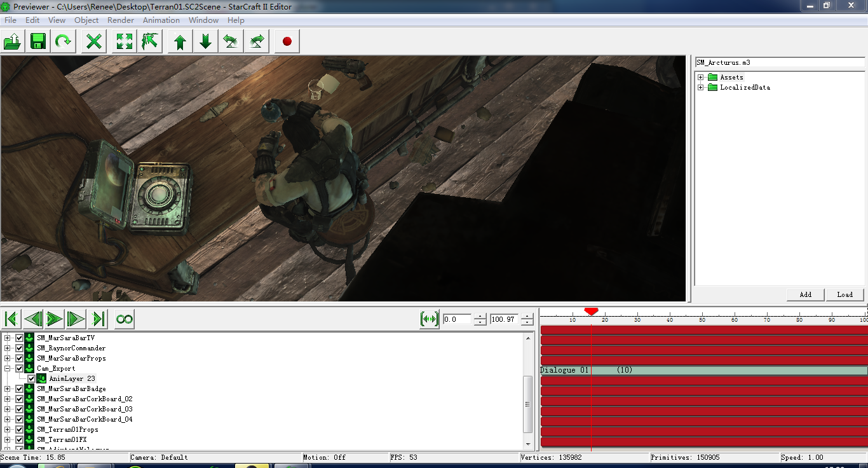Click the Previewer title bar app icon
This screenshot has width=868, height=468.
pyautogui.click(x=6, y=6)
